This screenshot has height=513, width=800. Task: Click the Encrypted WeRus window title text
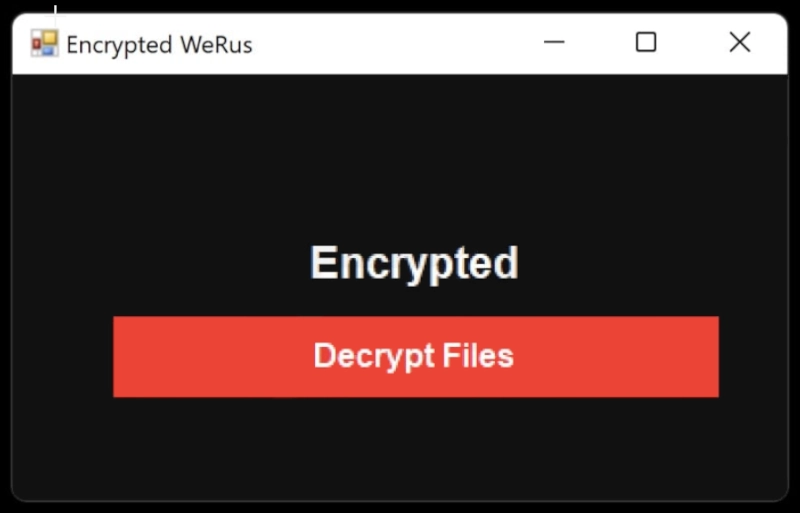point(159,45)
